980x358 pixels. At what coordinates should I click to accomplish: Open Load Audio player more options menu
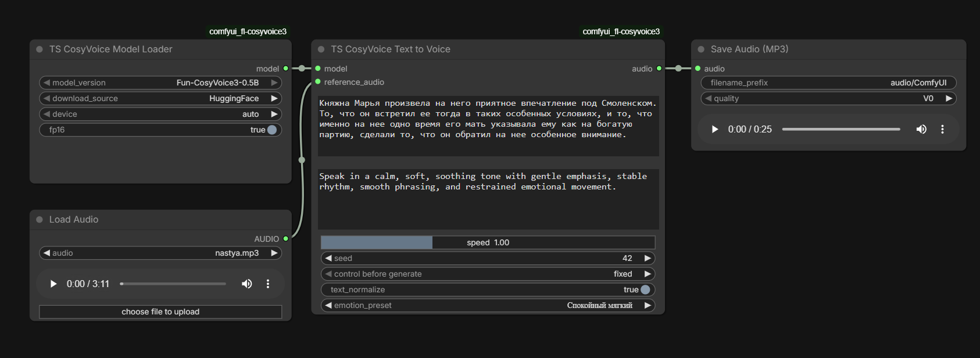(268, 284)
